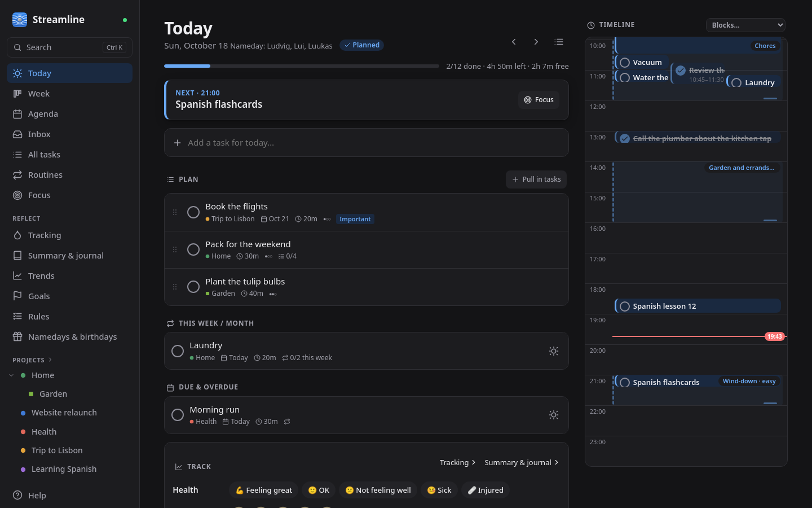Image resolution: width=812 pixels, height=508 pixels.
Task: Open Focus in the sidebar
Action: [69, 195]
